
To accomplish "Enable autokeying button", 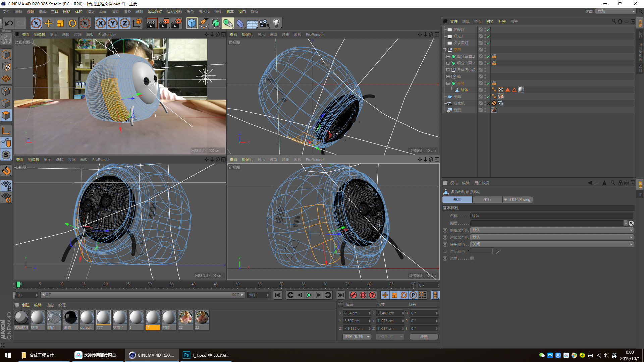I will click(363, 295).
